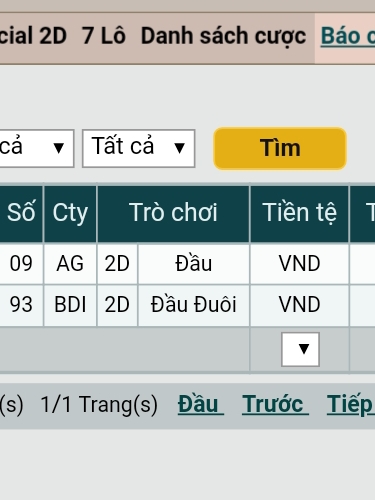Open the full Tất cả dropdown
375x500 pixels.
[139, 148]
